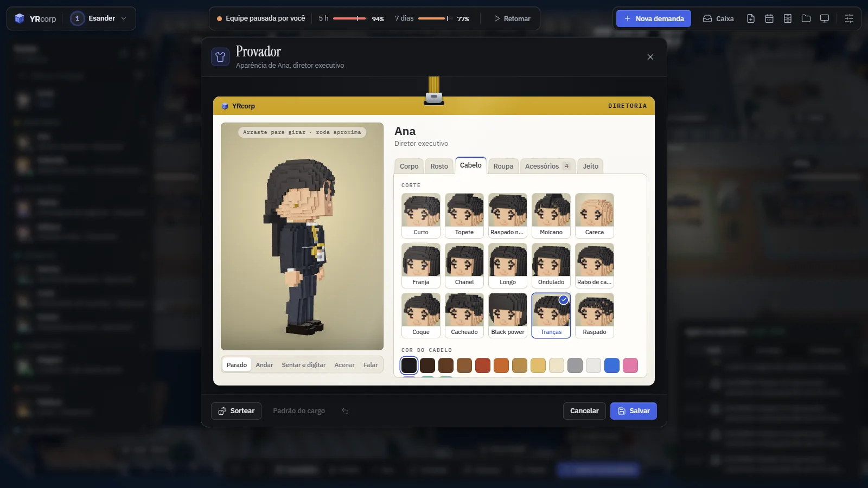Pick the blue hair color swatch
The width and height of the screenshot is (868, 488).
click(x=612, y=365)
